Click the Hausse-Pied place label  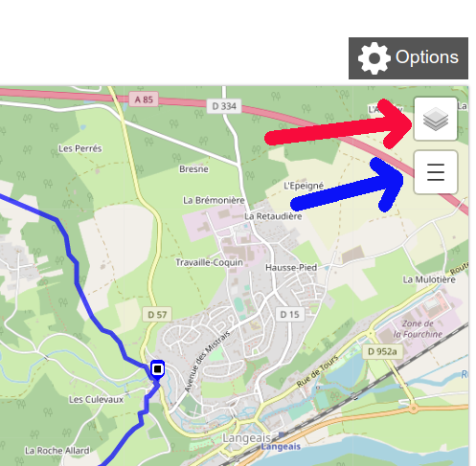click(291, 268)
